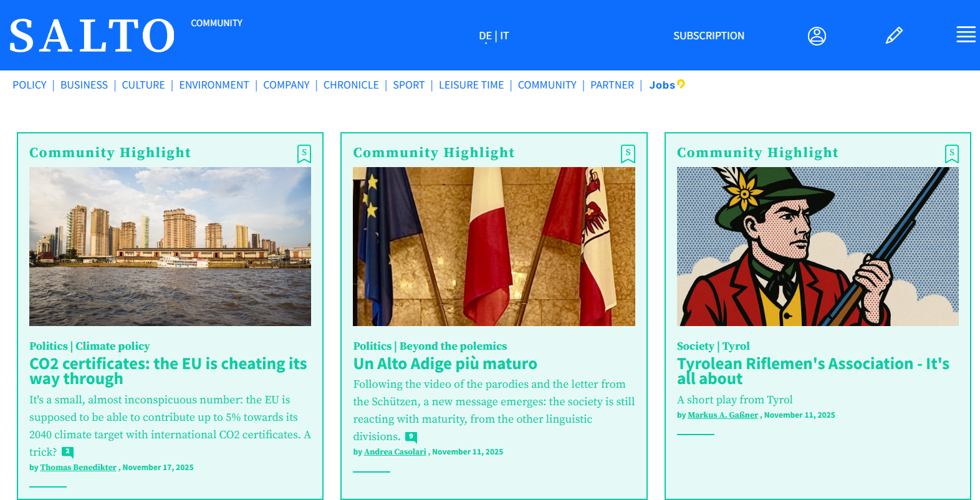Open comments bubble on CO2 certificates article
This screenshot has width=980, height=500.
[67, 452]
